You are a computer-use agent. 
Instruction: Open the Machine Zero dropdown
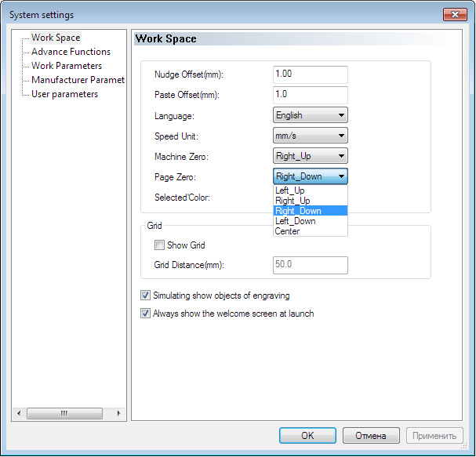pos(311,156)
